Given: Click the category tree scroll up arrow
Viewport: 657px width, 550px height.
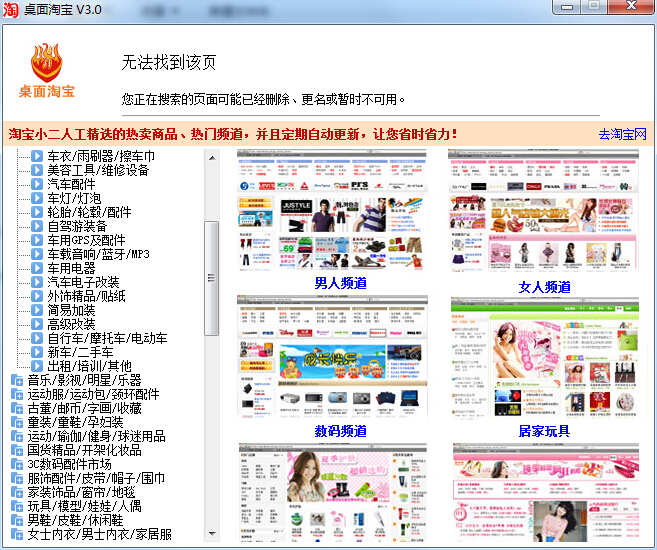Looking at the screenshot, I should (x=212, y=158).
